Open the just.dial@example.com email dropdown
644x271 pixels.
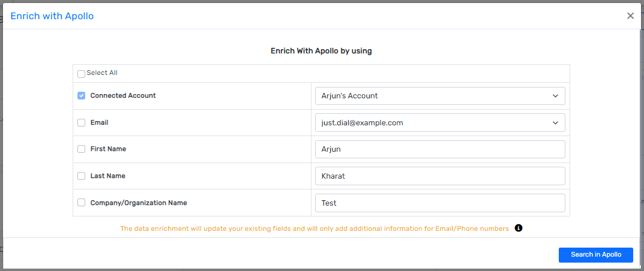click(440, 122)
